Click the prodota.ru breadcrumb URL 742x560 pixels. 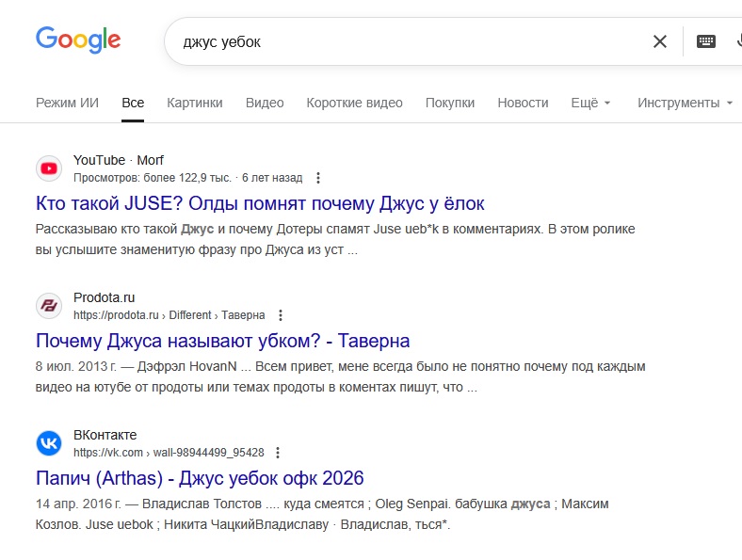pos(169,315)
